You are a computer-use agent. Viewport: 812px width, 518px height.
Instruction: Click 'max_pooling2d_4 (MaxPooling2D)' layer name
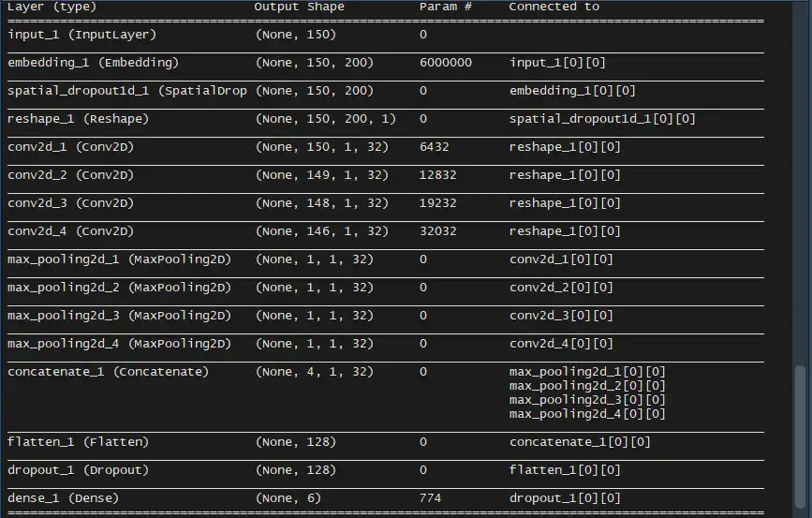[x=120, y=344]
